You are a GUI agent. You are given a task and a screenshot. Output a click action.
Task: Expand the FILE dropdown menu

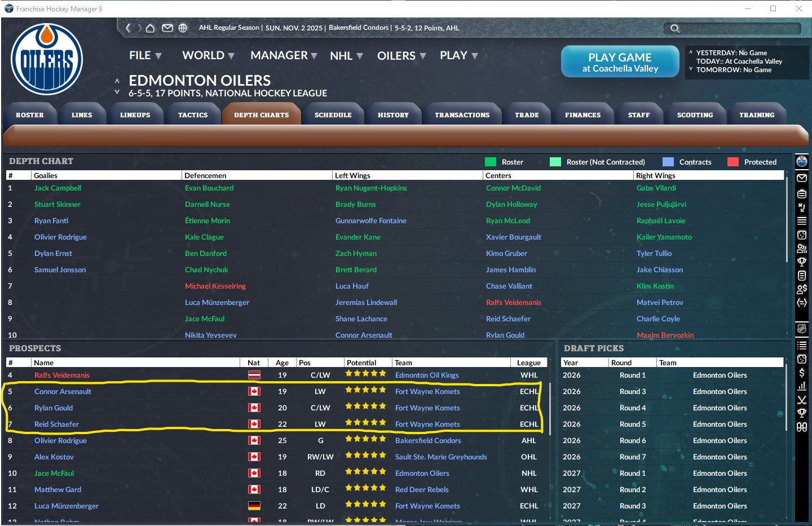click(145, 56)
